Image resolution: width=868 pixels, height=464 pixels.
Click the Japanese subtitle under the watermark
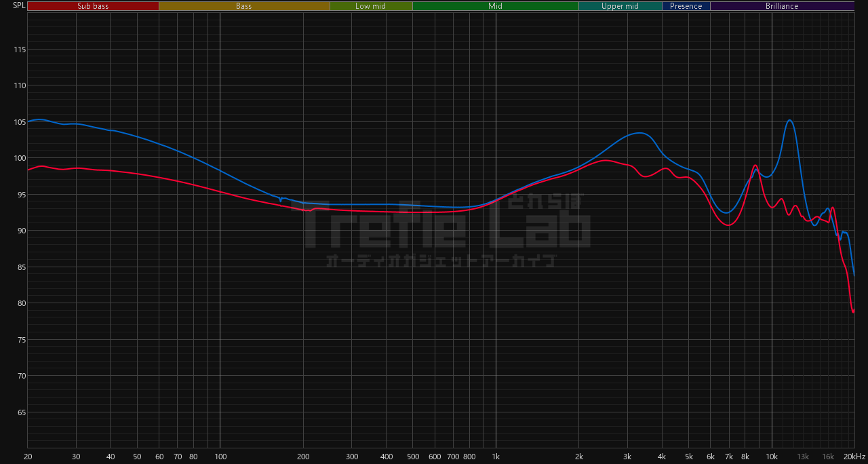[x=441, y=260]
